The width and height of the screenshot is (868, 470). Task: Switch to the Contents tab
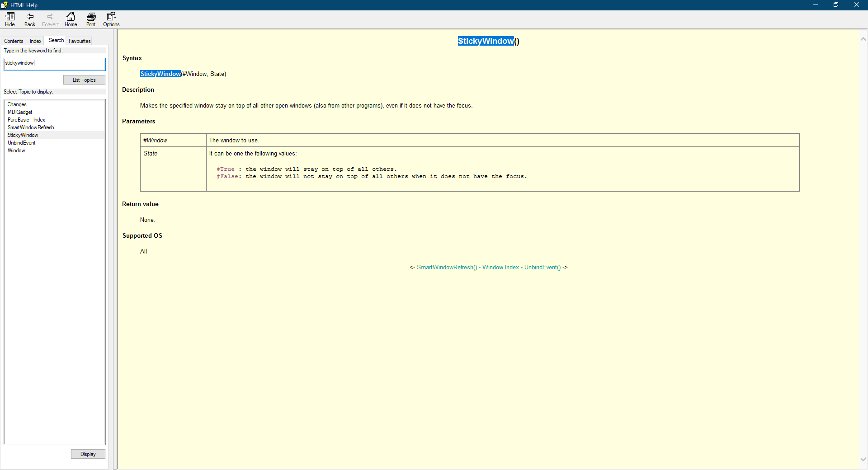pyautogui.click(x=14, y=41)
